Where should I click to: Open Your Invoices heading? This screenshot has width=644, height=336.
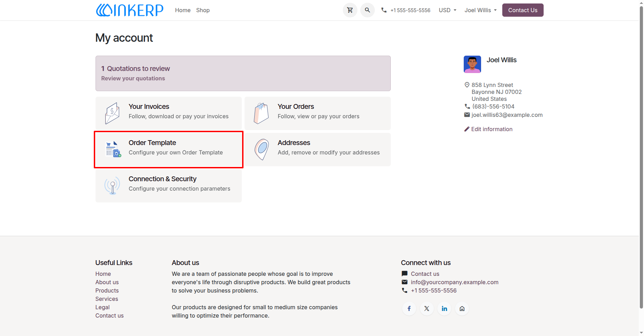click(x=149, y=106)
